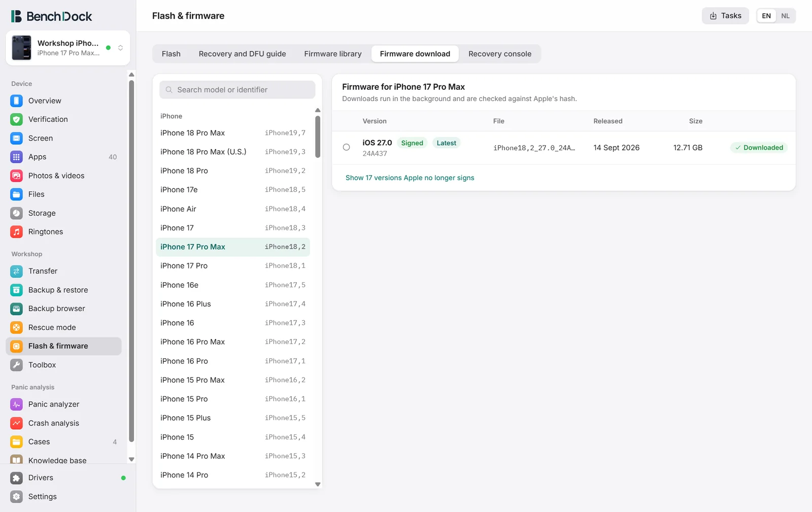Open the Tasks button

[725, 16]
